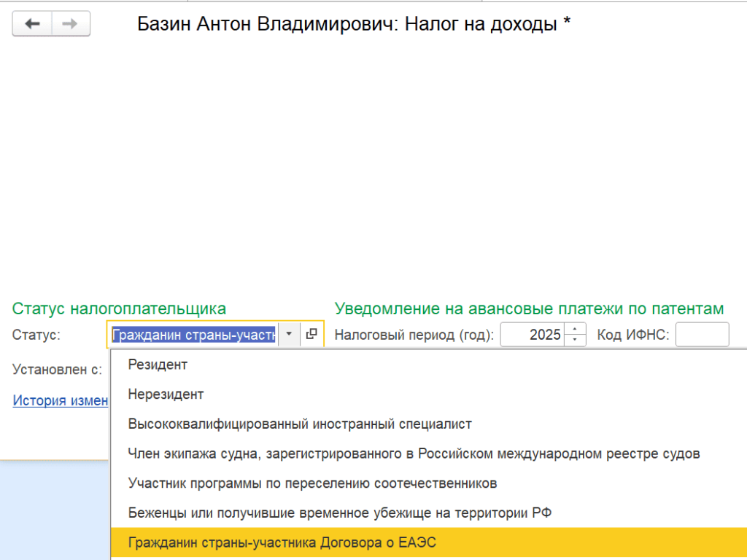Screen dimensions: 747x560
Task: Open the status value form icon
Action: (x=311, y=334)
